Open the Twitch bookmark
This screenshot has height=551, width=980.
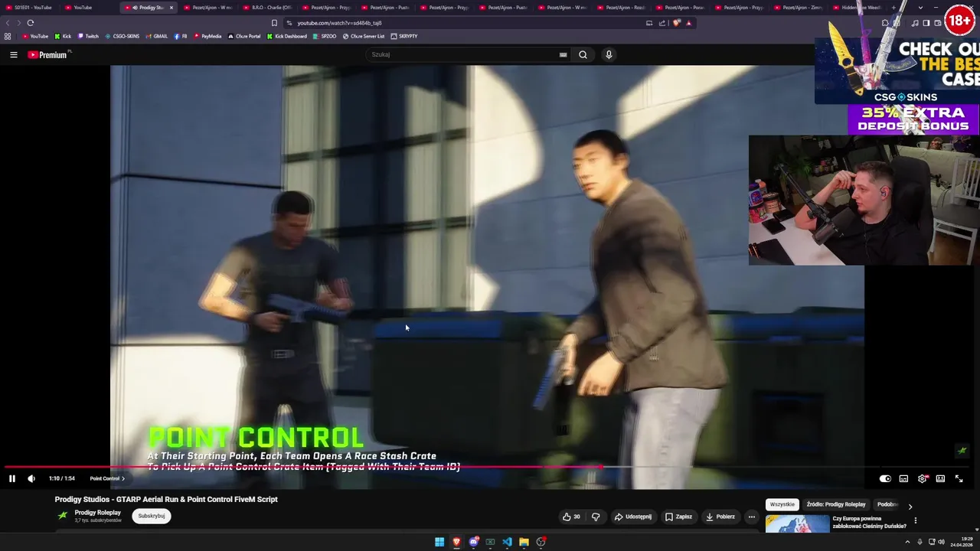[x=88, y=36]
